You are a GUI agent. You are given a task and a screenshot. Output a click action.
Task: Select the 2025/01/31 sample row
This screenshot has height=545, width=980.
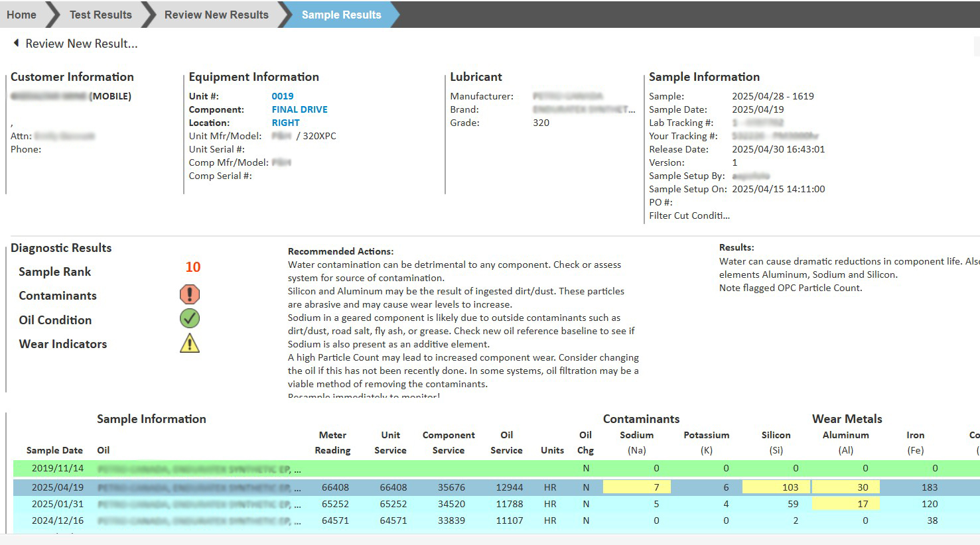[57, 504]
